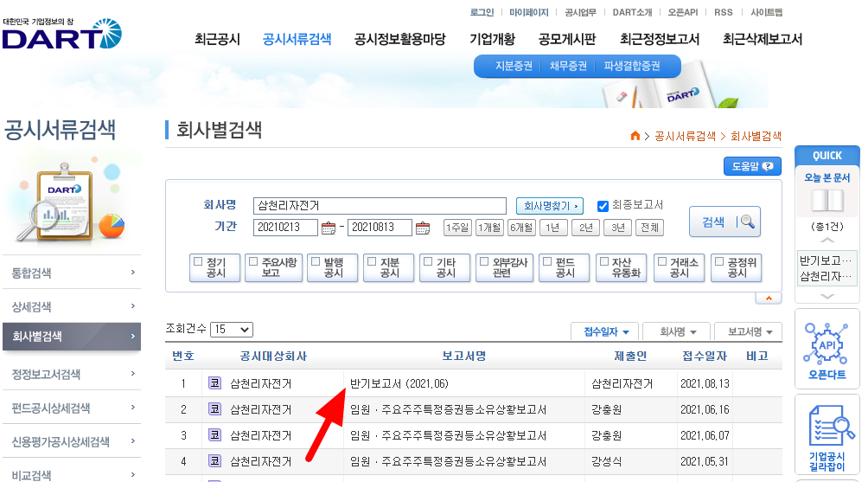Open 펀드공시상세검색 in the sidebar
868x482 pixels.
click(72, 408)
